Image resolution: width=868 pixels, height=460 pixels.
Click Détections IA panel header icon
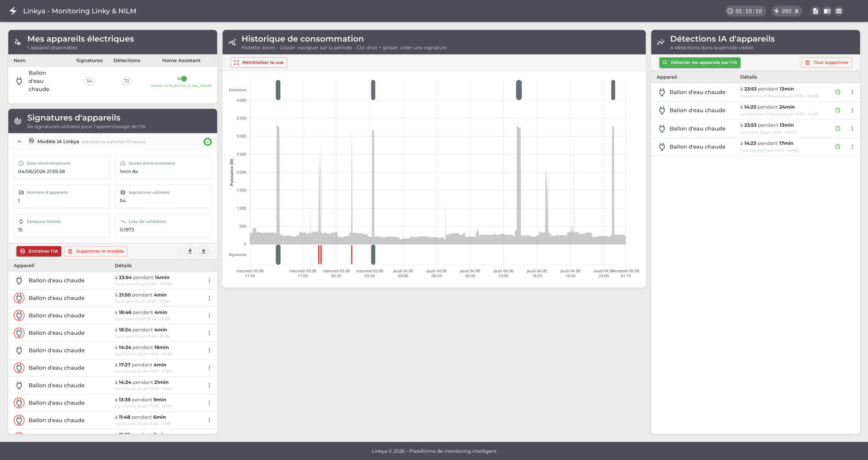pos(661,42)
